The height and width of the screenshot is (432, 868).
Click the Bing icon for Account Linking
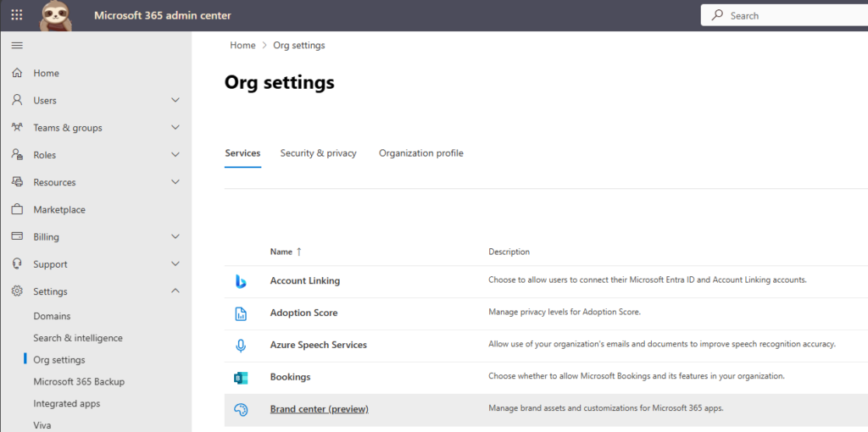pyautogui.click(x=241, y=281)
